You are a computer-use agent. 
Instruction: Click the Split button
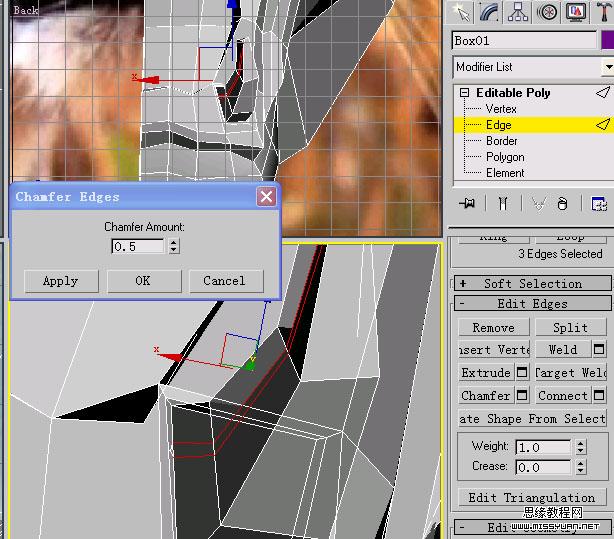pyautogui.click(x=571, y=327)
